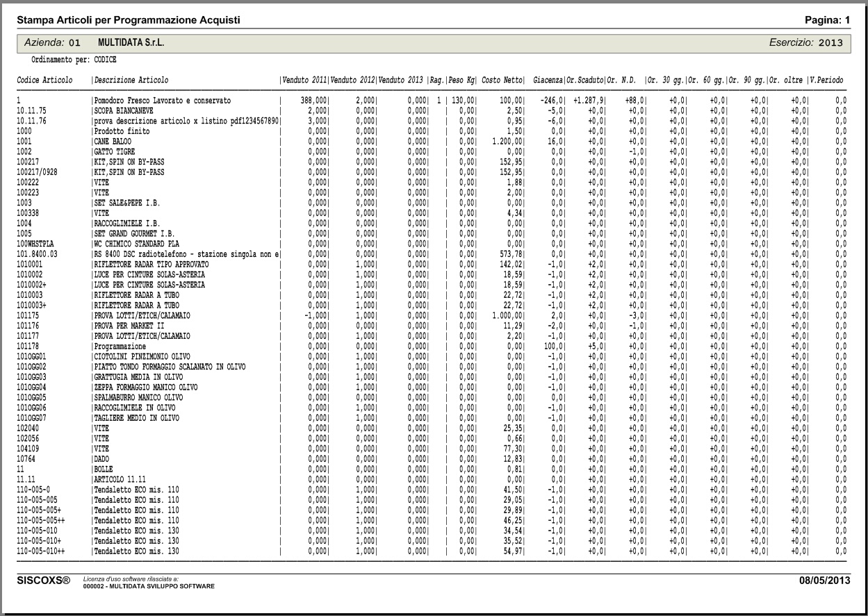This screenshot has height=616, width=868.
Task: Select the 'CANE BALOO' article row
Action: click(x=432, y=141)
